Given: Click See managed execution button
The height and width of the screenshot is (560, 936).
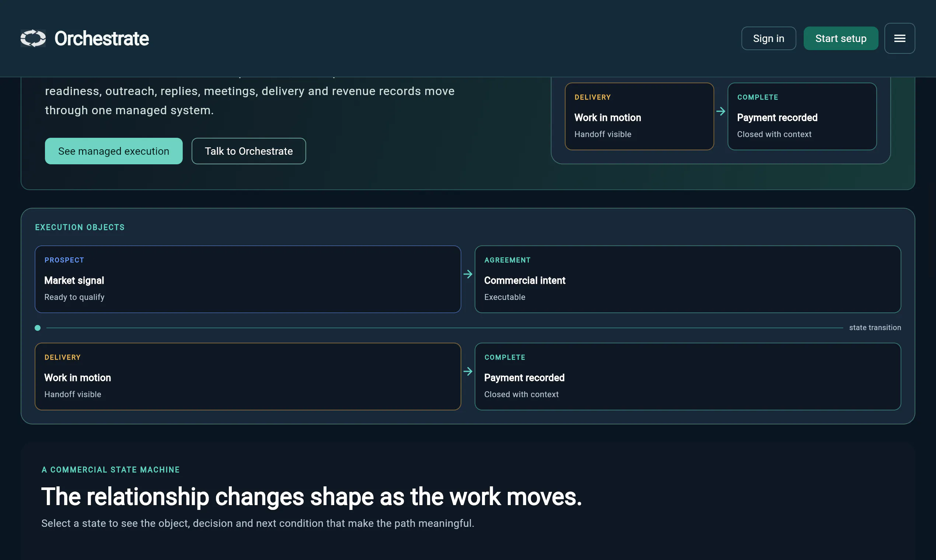Looking at the screenshot, I should (113, 151).
